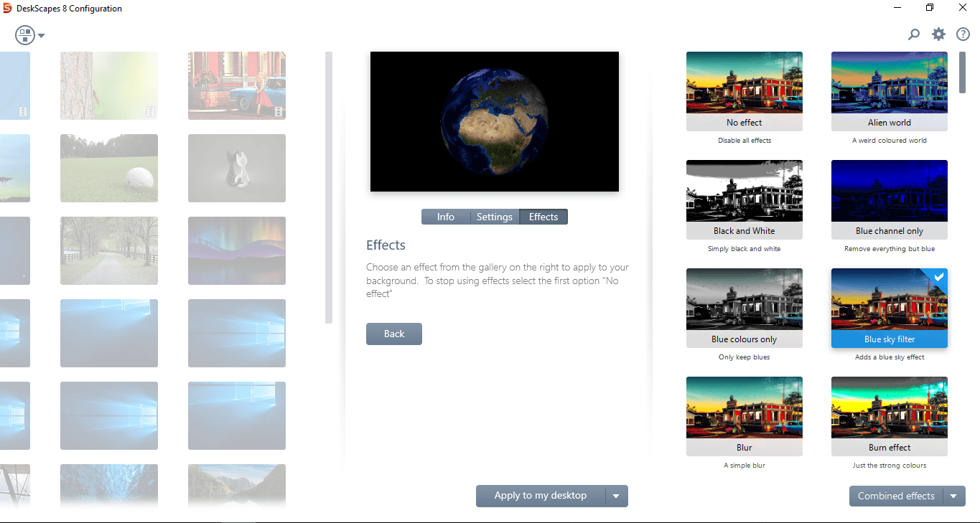The image size is (980, 523).
Task: Click the selected Blue sky filter effect
Action: [x=890, y=308]
